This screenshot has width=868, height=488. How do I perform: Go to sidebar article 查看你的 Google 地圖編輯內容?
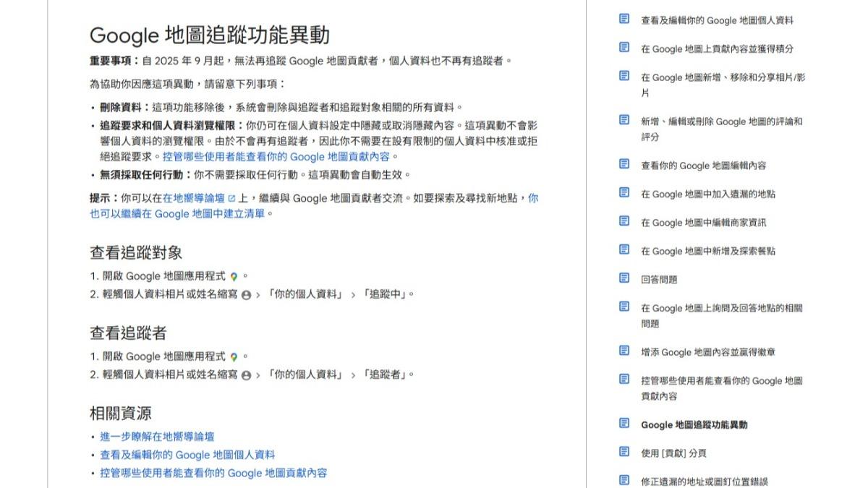[x=703, y=166]
